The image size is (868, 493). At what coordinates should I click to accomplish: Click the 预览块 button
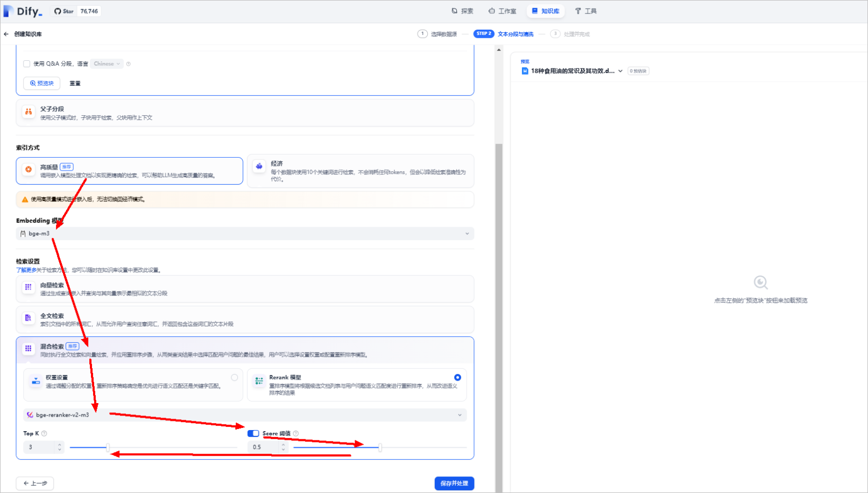click(42, 83)
